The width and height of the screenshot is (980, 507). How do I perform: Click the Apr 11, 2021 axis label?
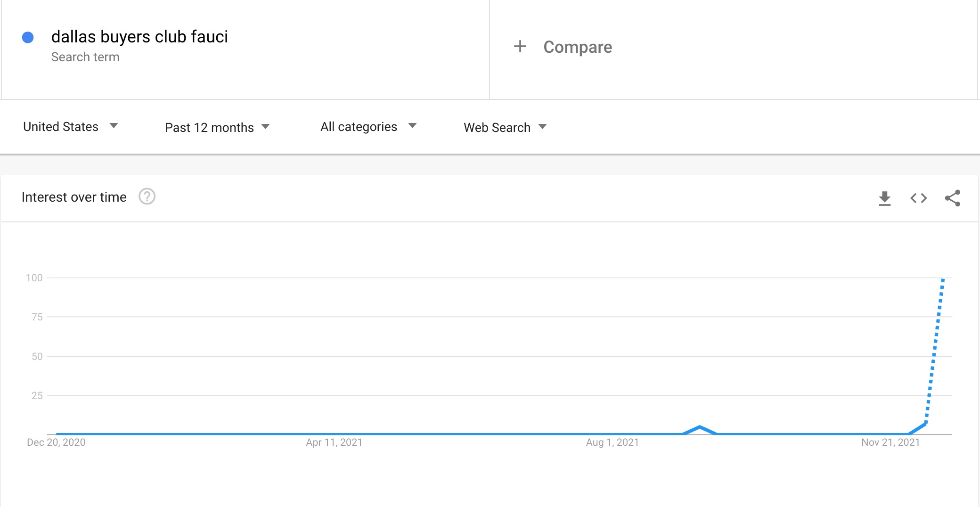(x=334, y=442)
